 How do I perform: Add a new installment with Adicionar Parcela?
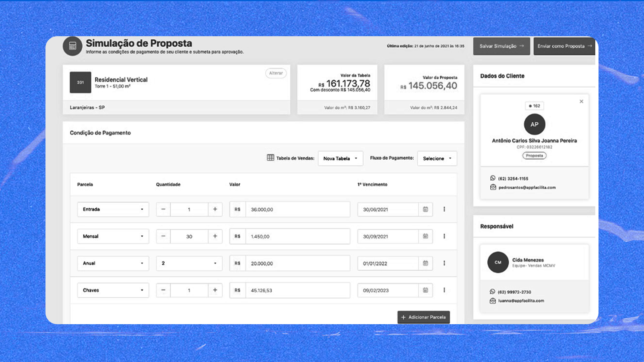pyautogui.click(x=423, y=317)
